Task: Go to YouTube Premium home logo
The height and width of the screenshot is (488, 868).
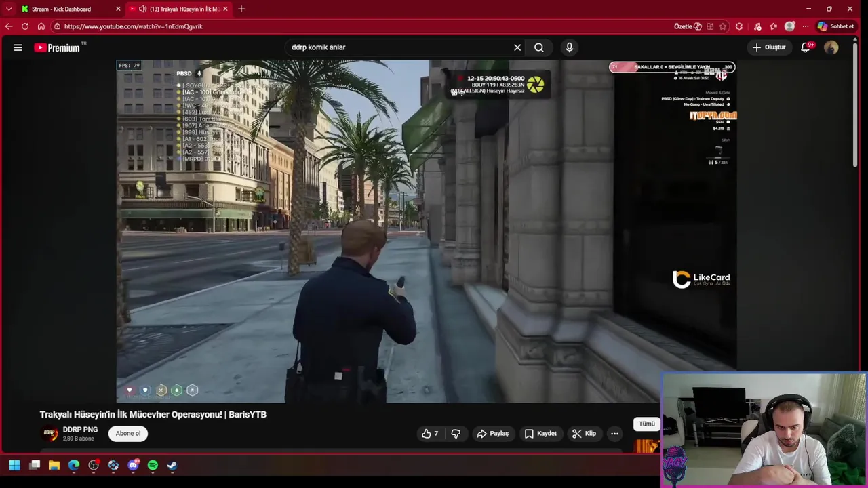Action: tap(58, 47)
